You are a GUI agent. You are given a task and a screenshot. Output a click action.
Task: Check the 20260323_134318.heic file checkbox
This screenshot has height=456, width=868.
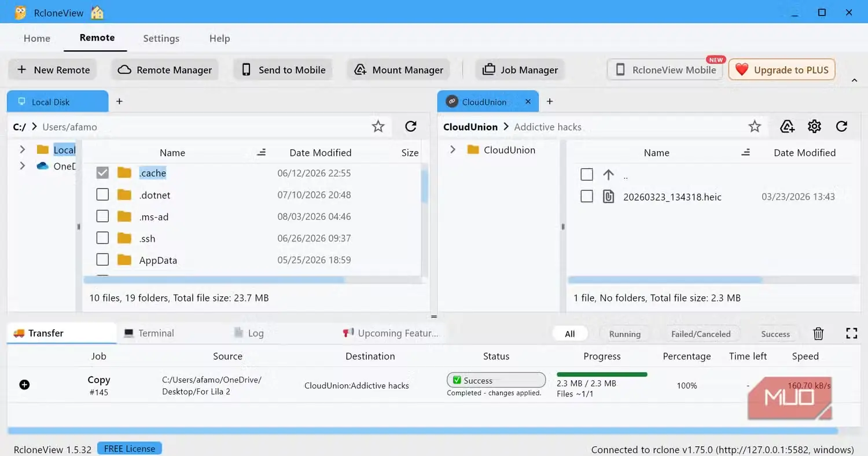pyautogui.click(x=587, y=197)
